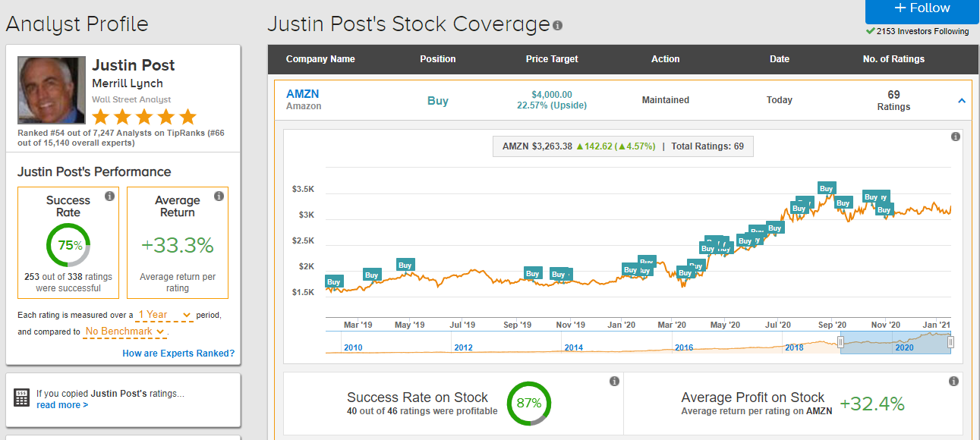Click right handle of chart range slider

click(950, 343)
